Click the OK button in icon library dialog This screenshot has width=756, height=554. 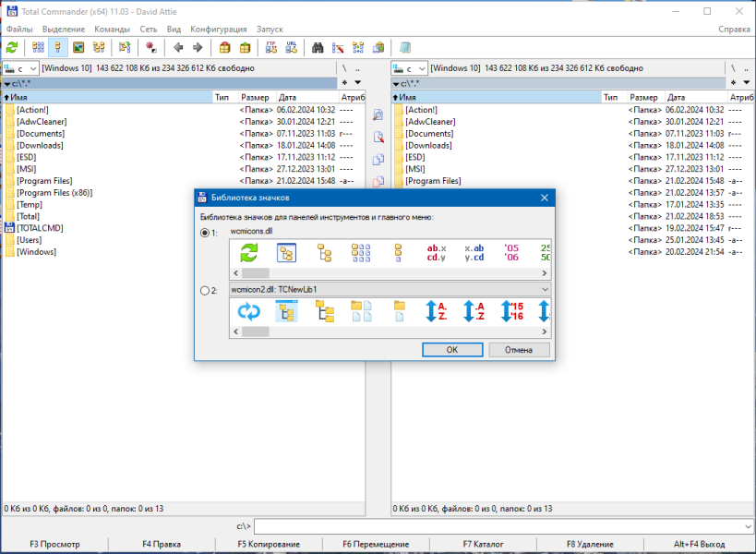point(452,350)
